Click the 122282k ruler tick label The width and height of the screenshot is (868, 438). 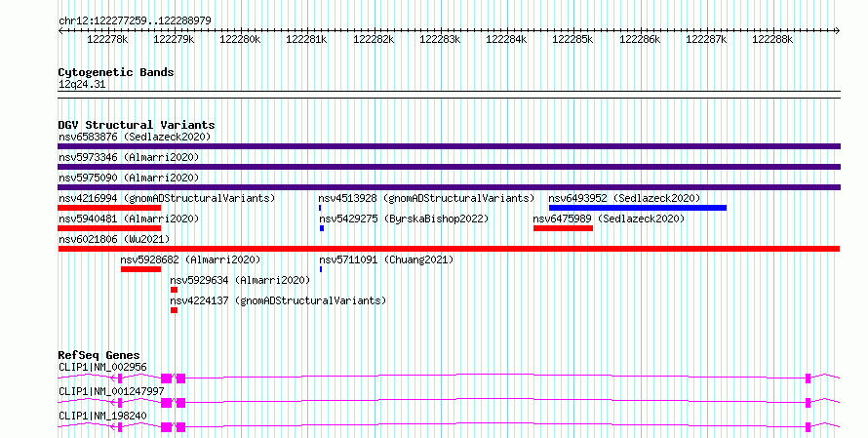pyautogui.click(x=374, y=39)
